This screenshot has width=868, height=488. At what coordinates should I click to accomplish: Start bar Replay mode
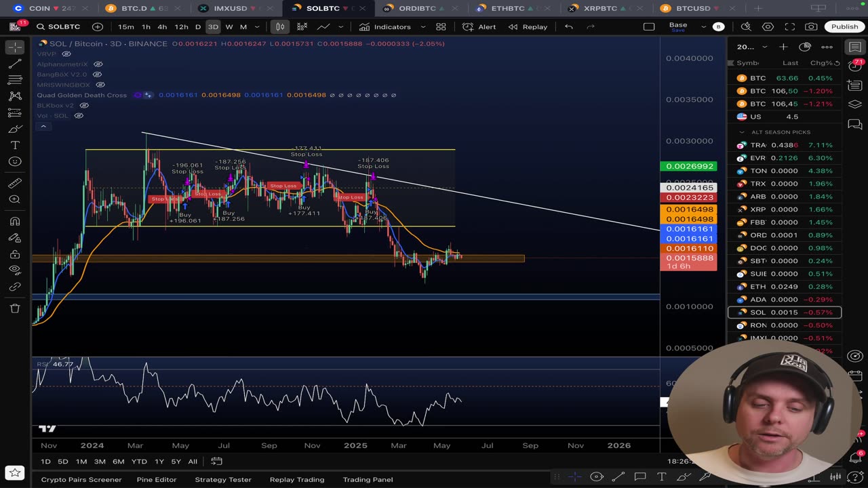point(528,26)
